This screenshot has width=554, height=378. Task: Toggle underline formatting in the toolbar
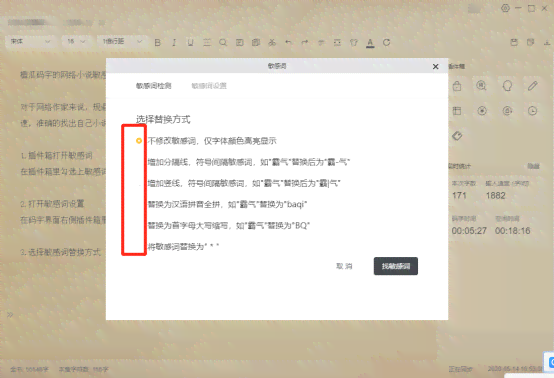tap(190, 43)
